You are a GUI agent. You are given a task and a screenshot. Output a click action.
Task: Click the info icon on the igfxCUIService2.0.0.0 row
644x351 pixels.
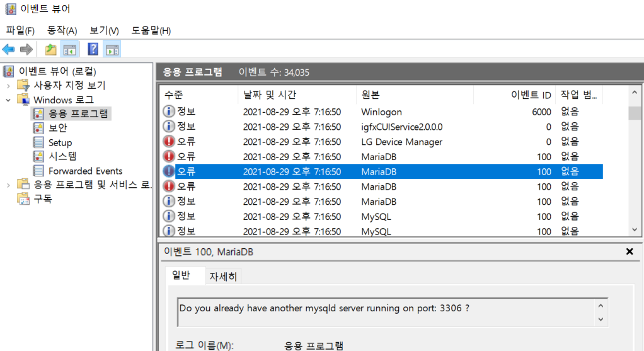pyautogui.click(x=168, y=127)
